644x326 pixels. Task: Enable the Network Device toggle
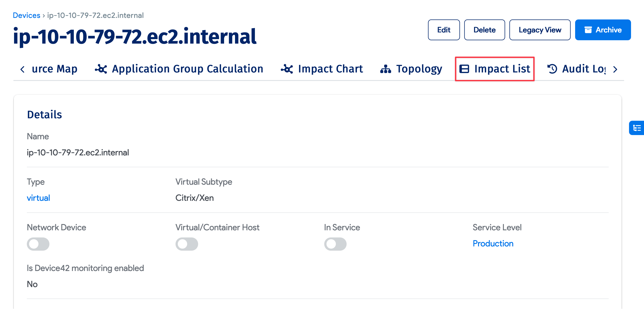38,244
